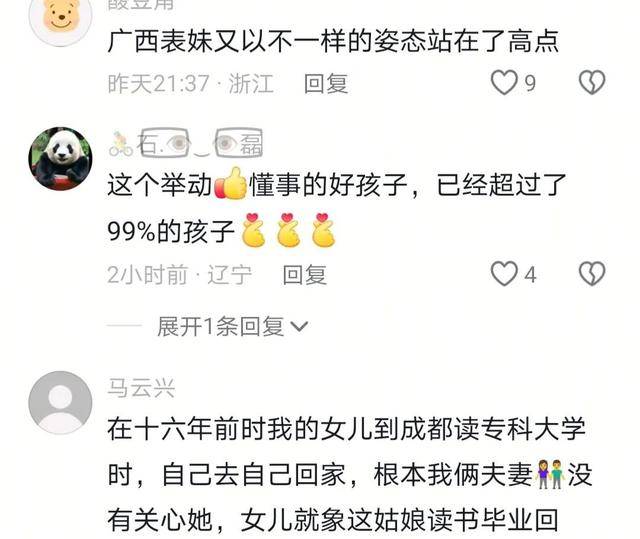Tap the couple emoji after 夫妻

pos(550,475)
